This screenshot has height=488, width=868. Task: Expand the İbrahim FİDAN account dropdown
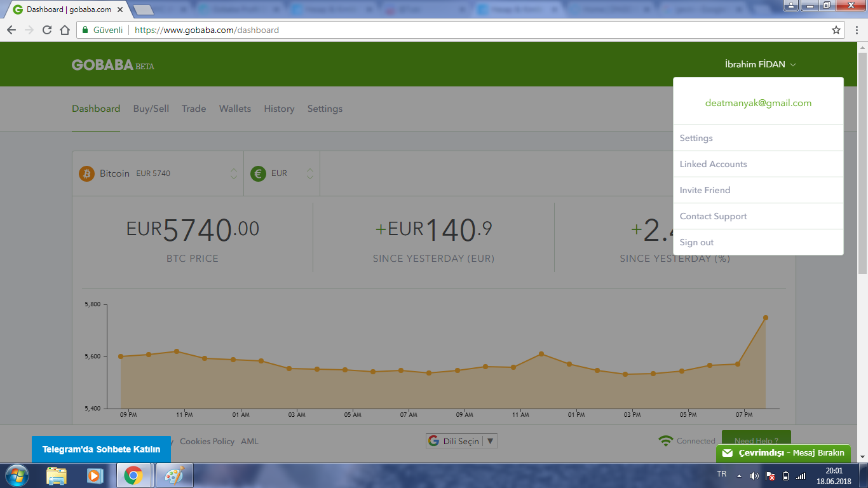point(760,64)
